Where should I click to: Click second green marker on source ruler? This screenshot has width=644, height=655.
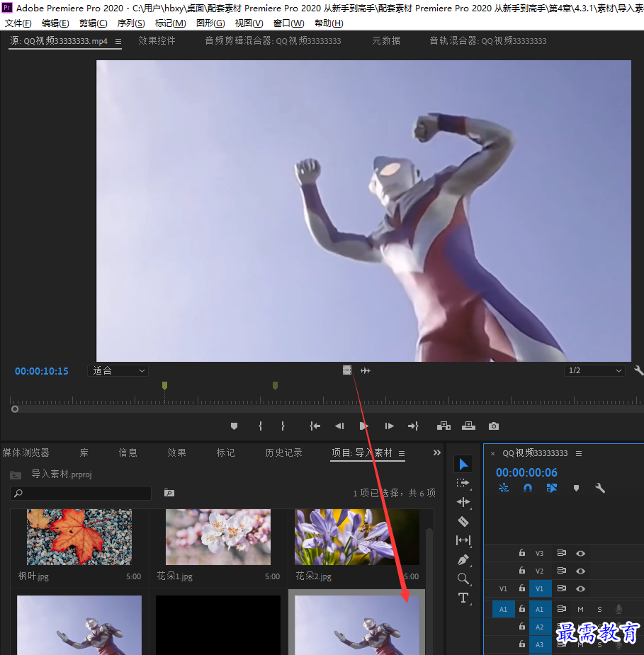point(275,385)
